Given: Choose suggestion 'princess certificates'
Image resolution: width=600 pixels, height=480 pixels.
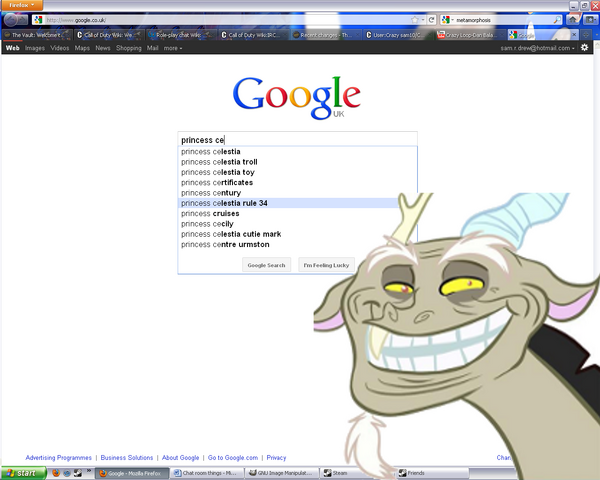Looking at the screenshot, I should 297,183.
